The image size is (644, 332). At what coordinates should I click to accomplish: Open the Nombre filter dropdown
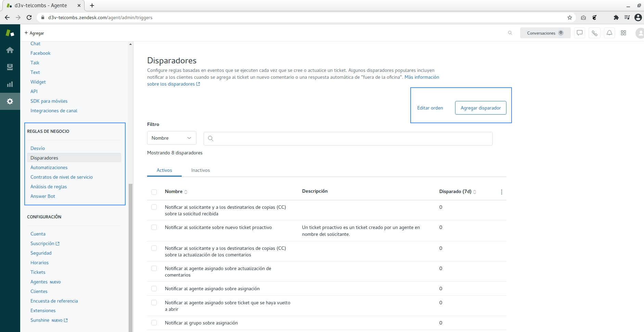(172, 138)
